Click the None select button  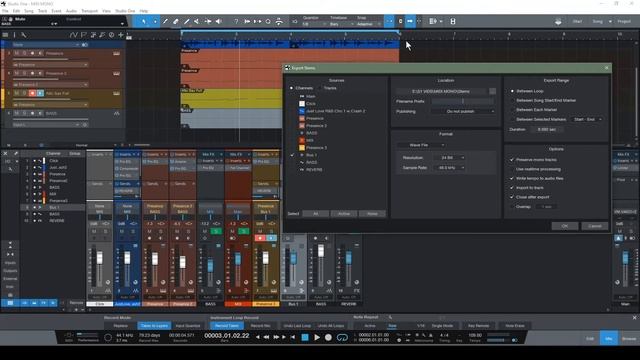point(372,213)
